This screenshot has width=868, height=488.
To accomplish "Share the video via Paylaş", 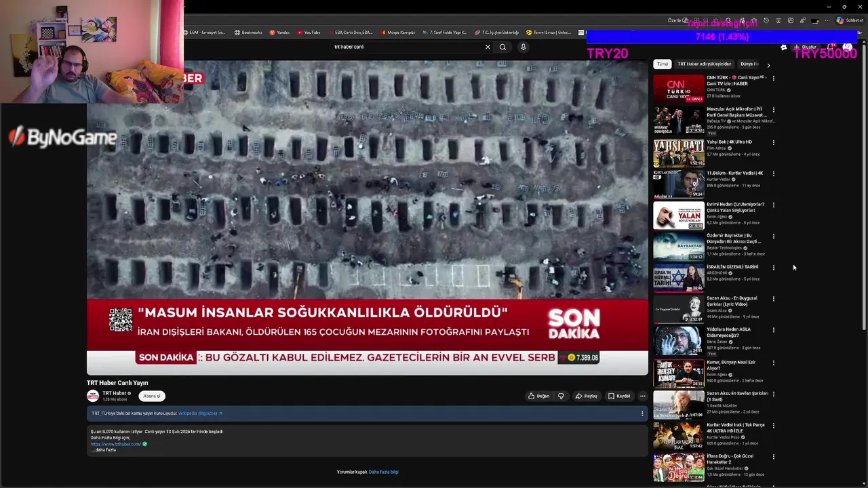I will pos(587,396).
